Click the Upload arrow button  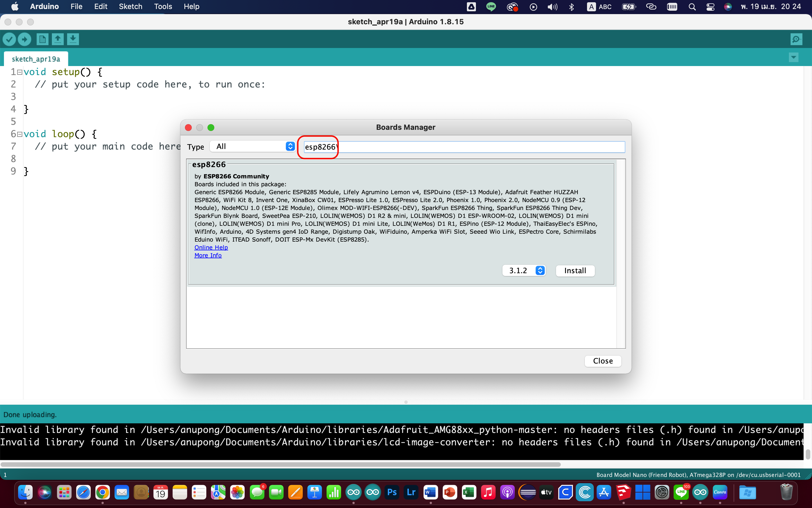[25, 39]
